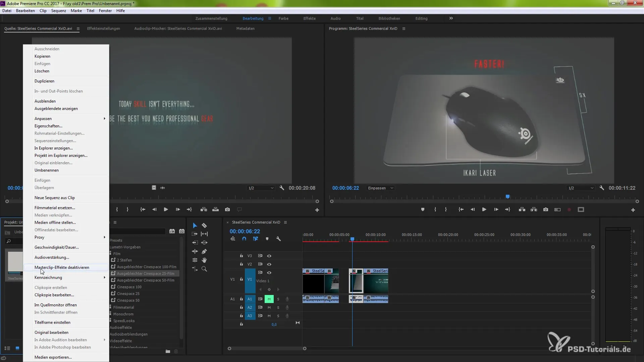
Task: Export frame camera in Program monitor
Action: [546, 210]
